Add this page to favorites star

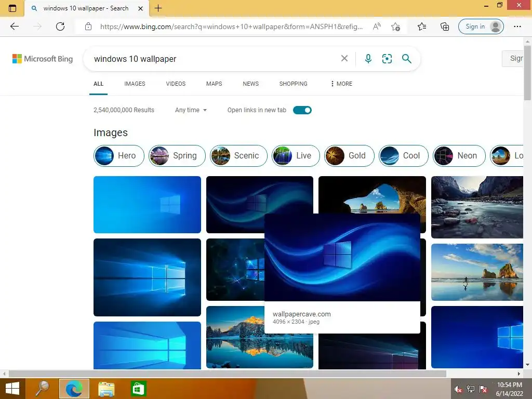pos(395,26)
